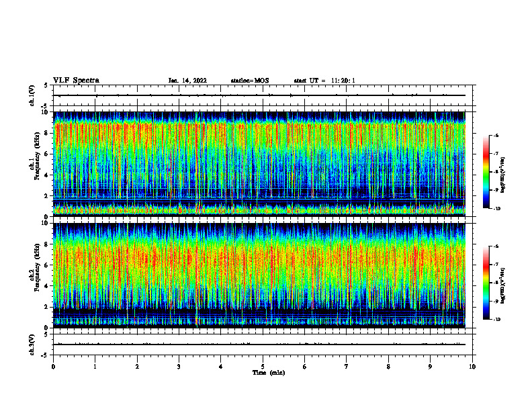Click the ch.1 voltage waveform trace
Viewport: 532px width, 411px height.
tap(259, 95)
